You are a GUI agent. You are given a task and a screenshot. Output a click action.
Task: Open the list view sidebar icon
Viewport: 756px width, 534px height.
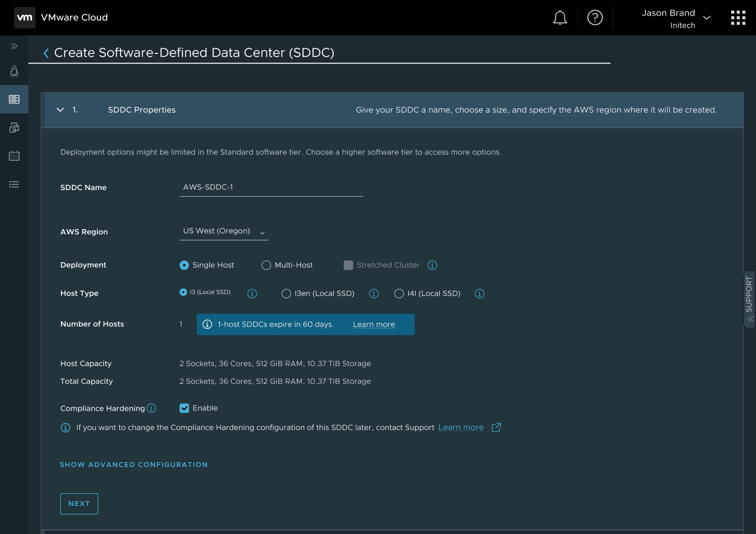tap(14, 184)
